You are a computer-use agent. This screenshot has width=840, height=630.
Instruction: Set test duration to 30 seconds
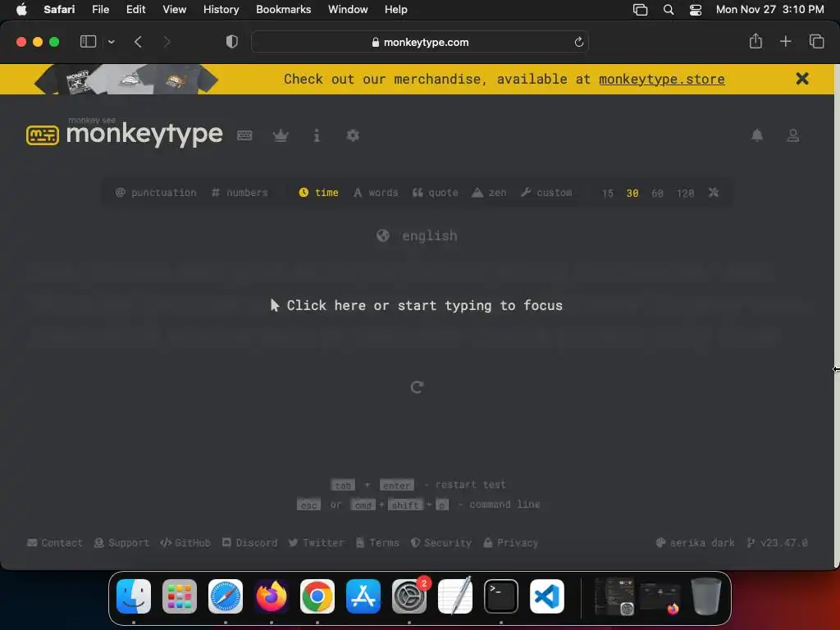pyautogui.click(x=632, y=193)
